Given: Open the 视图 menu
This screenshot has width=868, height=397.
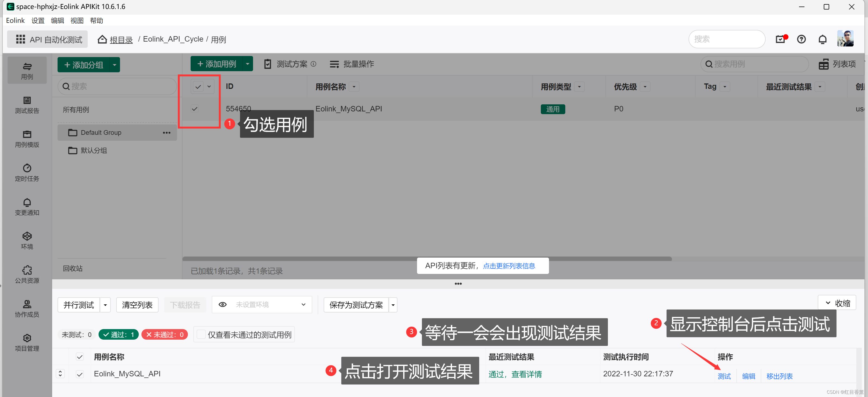Looking at the screenshot, I should click(x=77, y=21).
